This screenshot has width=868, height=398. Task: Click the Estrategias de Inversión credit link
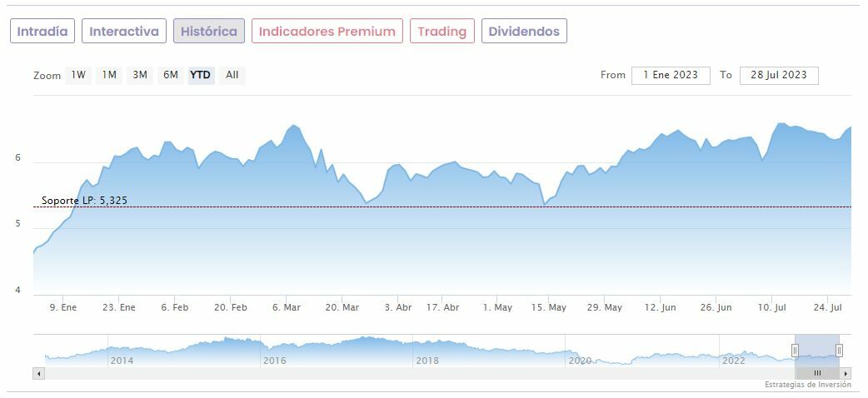(807, 385)
